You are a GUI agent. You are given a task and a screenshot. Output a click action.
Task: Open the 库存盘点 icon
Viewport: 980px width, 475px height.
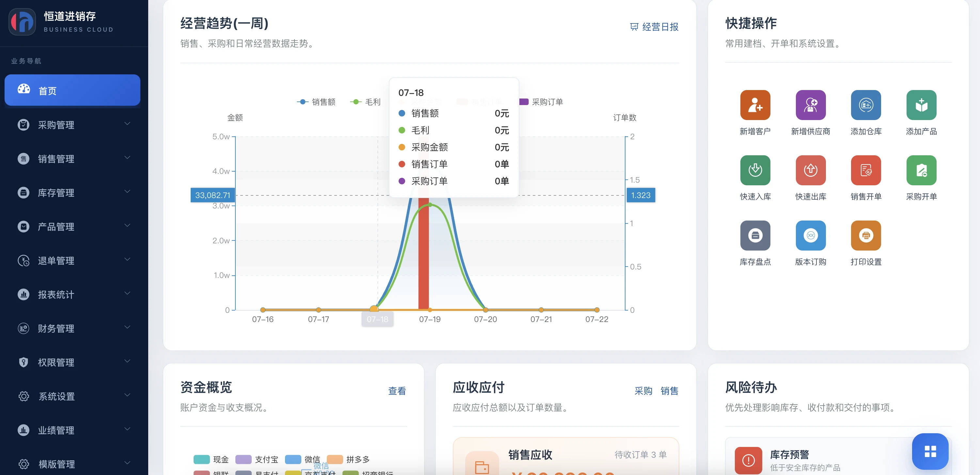(755, 236)
